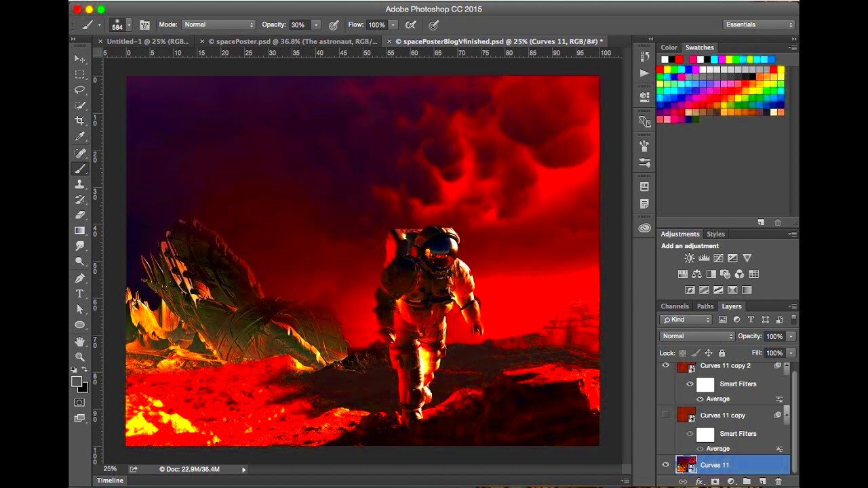The image size is (868, 488).
Task: Click the background color swatch
Action: (x=83, y=388)
